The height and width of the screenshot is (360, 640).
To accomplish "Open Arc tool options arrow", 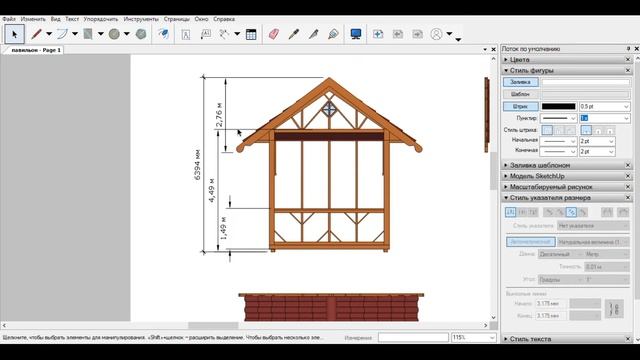I will 75,34.
